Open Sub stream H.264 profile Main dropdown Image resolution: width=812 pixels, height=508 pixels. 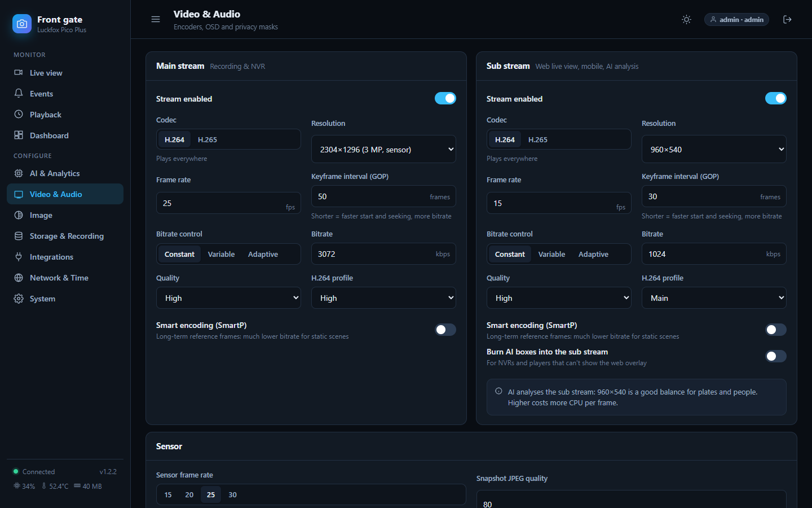click(x=714, y=298)
